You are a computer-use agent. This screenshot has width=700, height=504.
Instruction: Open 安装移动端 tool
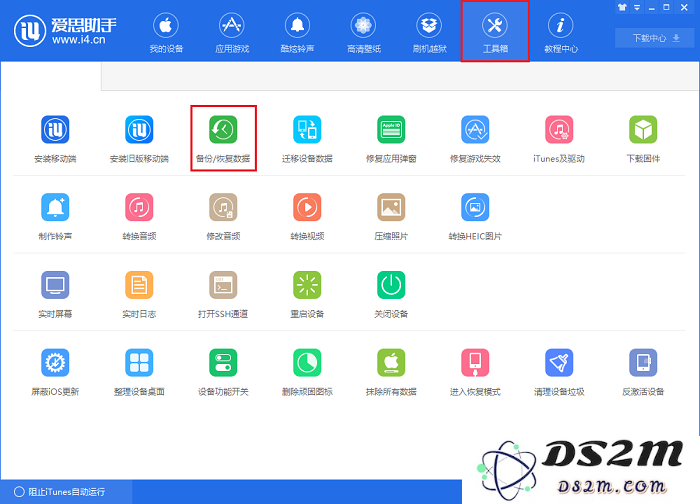[55, 139]
